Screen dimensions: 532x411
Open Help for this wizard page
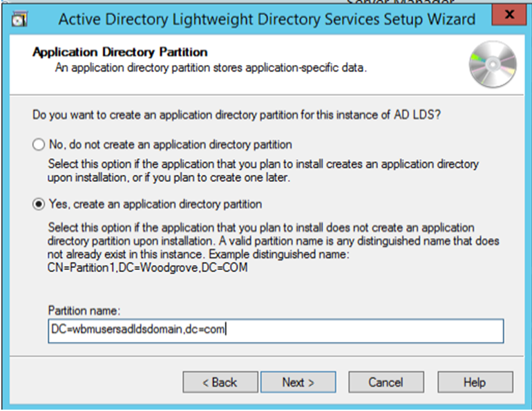[475, 382]
